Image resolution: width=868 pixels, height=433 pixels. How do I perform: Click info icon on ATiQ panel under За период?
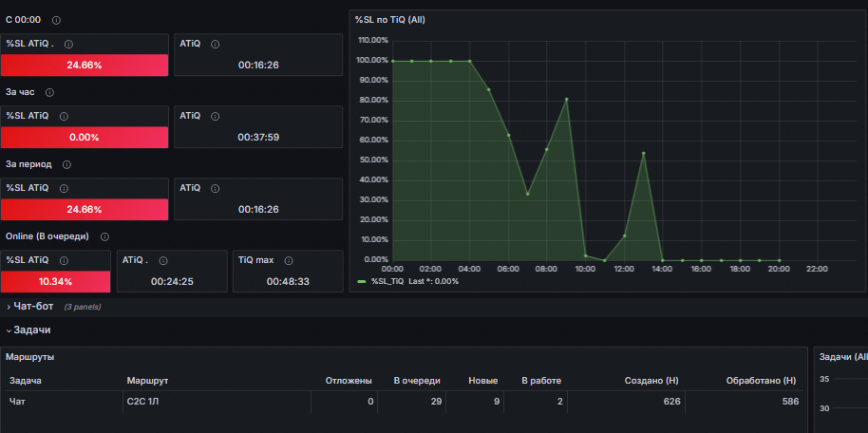pos(216,188)
